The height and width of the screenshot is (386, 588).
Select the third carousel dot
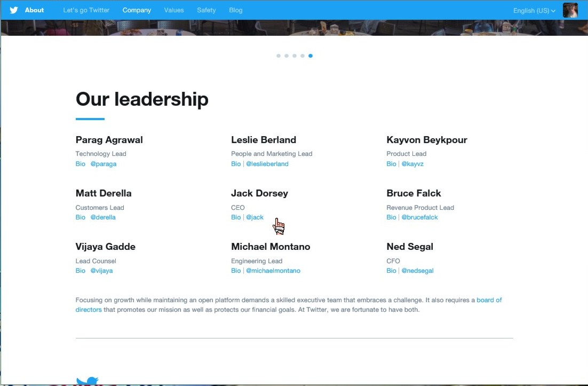point(295,56)
